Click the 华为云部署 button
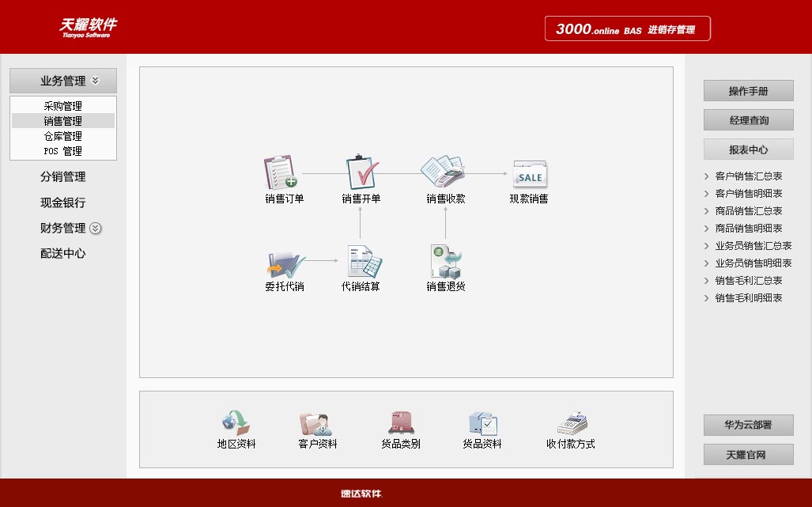Image resolution: width=812 pixels, height=507 pixels. coord(748,425)
